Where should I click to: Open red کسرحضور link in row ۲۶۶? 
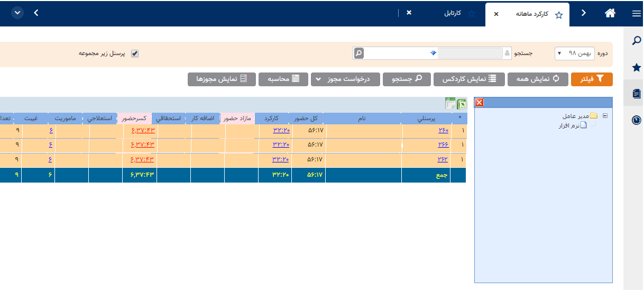click(x=142, y=144)
